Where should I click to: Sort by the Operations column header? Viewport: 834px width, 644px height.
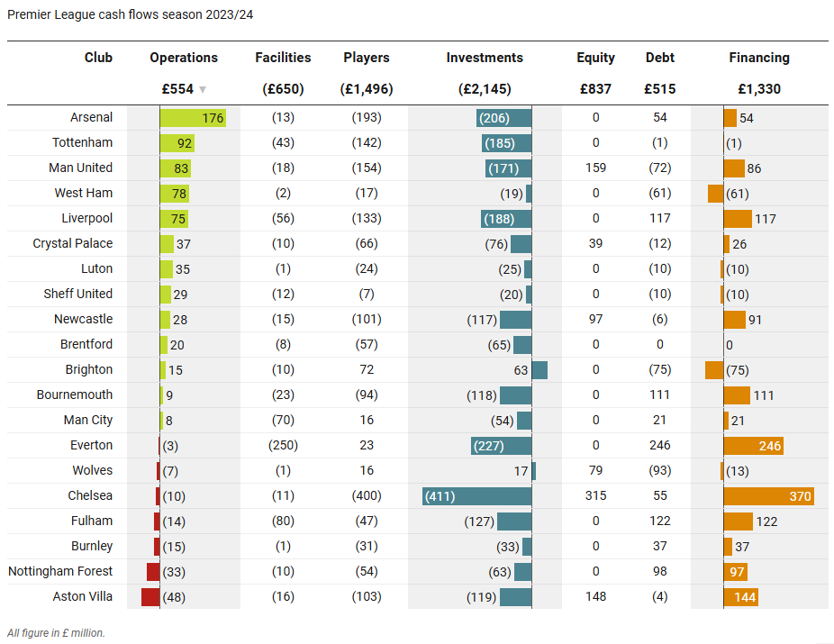[184, 58]
